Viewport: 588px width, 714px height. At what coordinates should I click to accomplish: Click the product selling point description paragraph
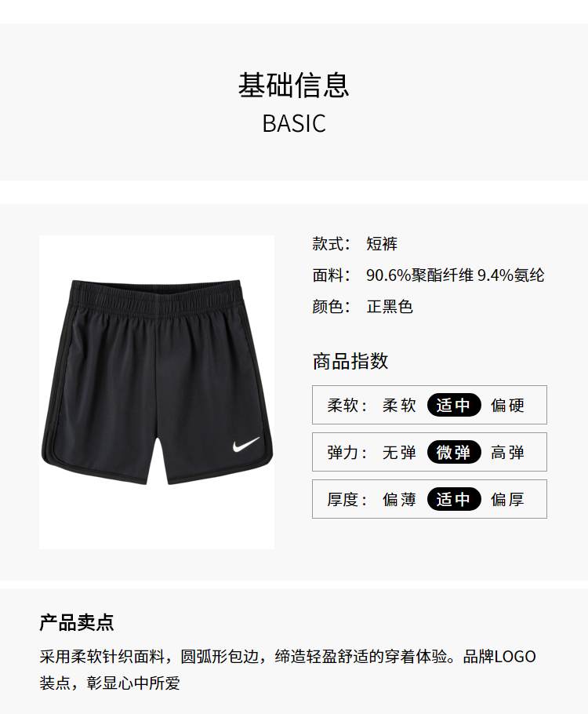pos(288,670)
